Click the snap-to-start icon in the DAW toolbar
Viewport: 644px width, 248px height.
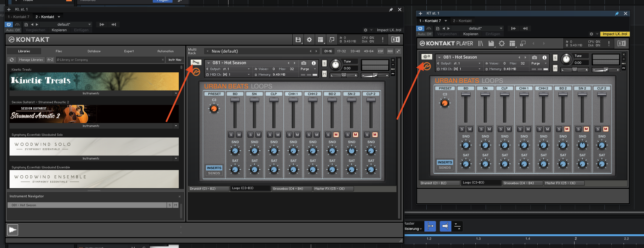(430, 226)
